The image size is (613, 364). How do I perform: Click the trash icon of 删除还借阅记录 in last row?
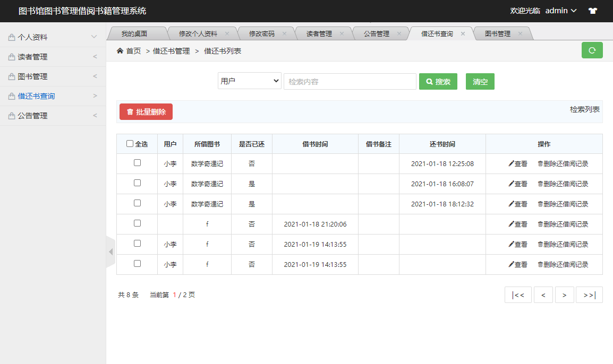point(540,264)
